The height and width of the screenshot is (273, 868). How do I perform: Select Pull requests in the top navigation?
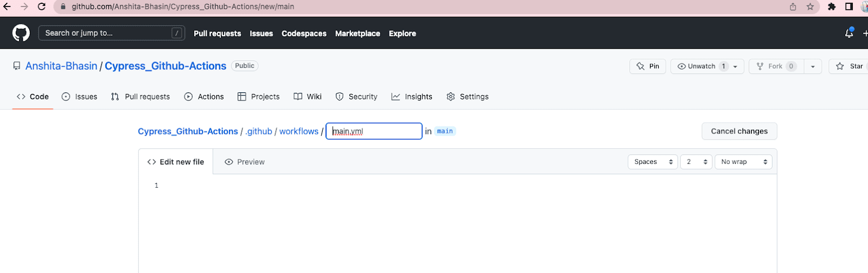pos(218,33)
